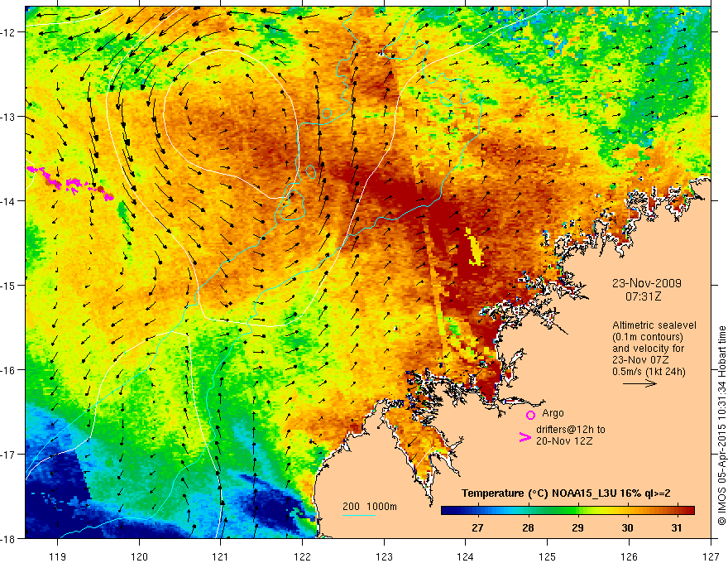
Task: Click the color bar value 30
Action: pos(627,527)
